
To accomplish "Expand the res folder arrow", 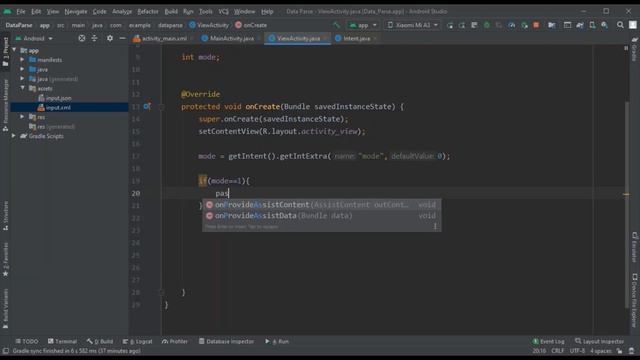I will (22, 117).
